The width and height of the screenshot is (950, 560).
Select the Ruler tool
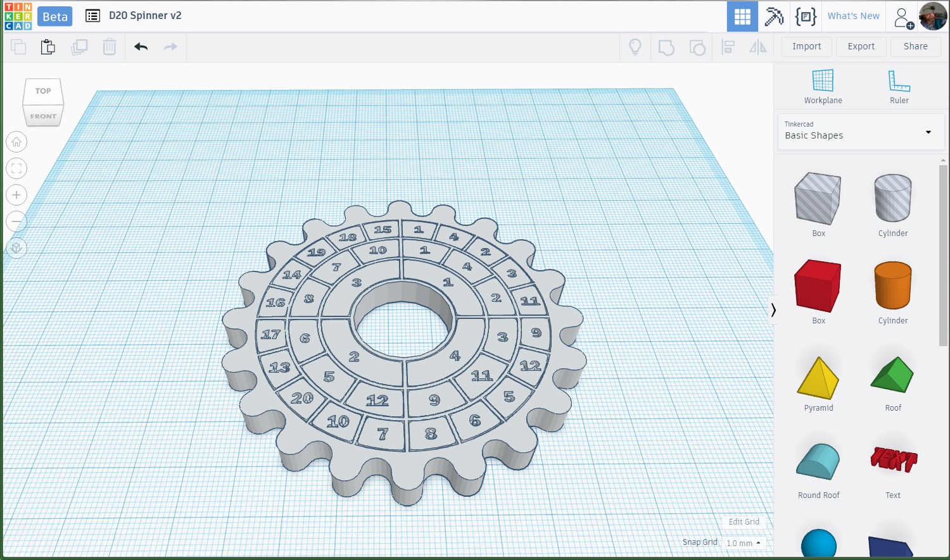(899, 87)
